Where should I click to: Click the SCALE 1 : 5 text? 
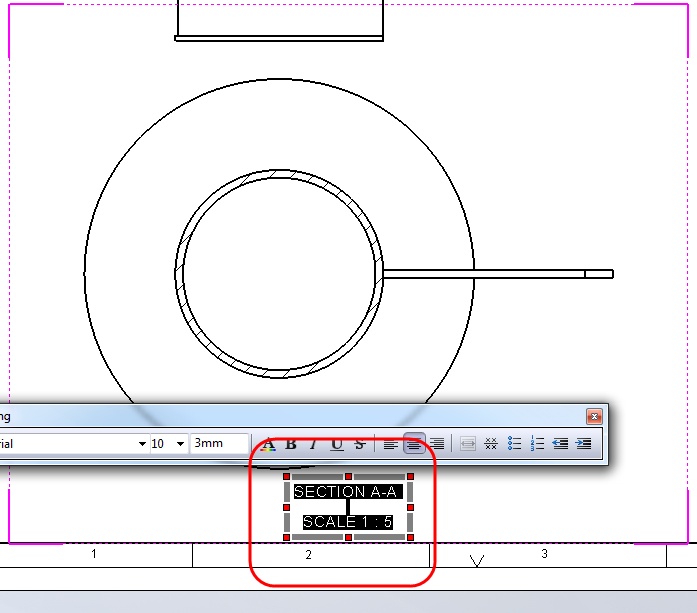click(x=348, y=522)
